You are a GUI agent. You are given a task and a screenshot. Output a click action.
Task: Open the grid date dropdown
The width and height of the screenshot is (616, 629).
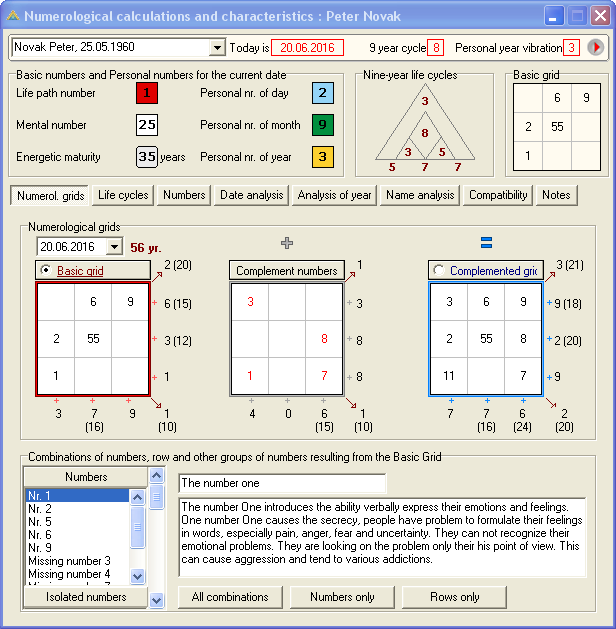coord(113,246)
